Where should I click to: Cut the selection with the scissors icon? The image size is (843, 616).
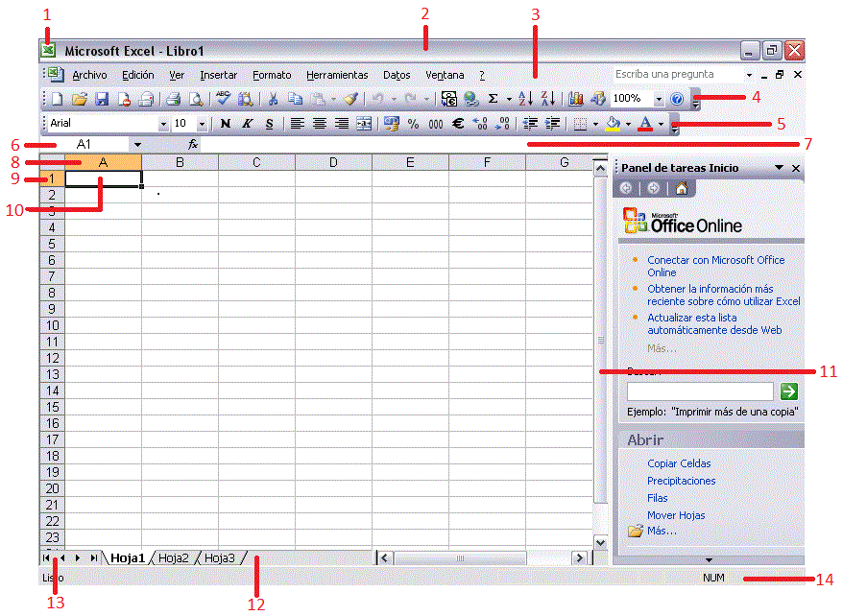(273, 99)
